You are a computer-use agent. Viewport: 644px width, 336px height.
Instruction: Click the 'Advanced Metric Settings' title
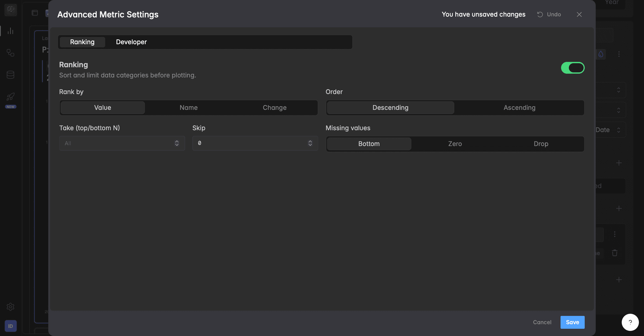[108, 14]
